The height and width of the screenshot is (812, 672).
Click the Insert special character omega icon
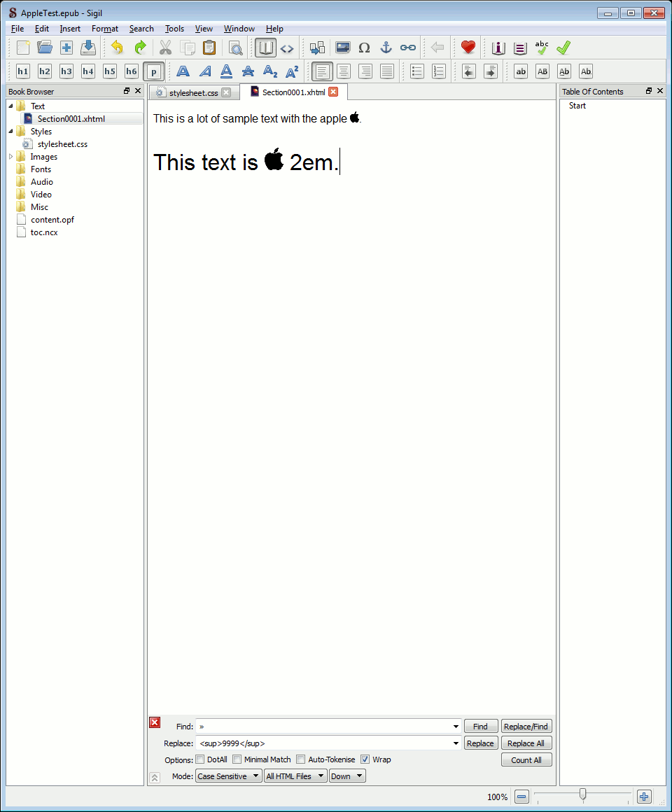364,48
